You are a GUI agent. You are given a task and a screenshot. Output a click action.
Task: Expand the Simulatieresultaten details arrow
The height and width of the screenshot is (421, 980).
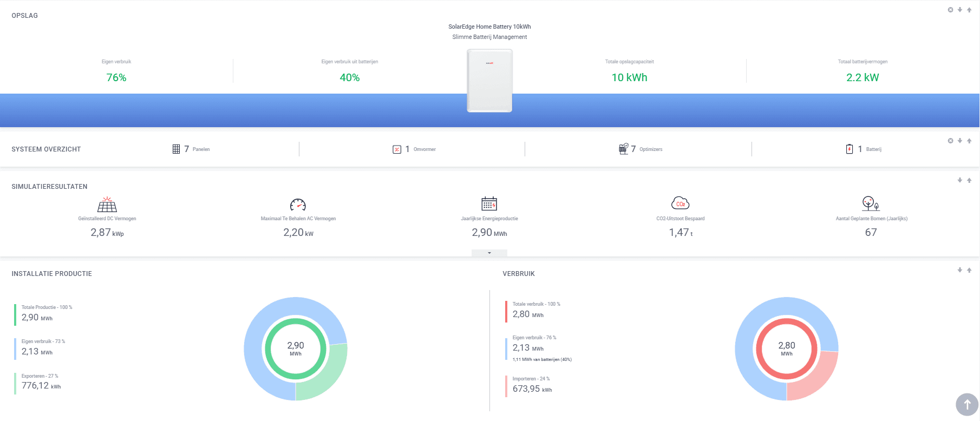pos(489,253)
